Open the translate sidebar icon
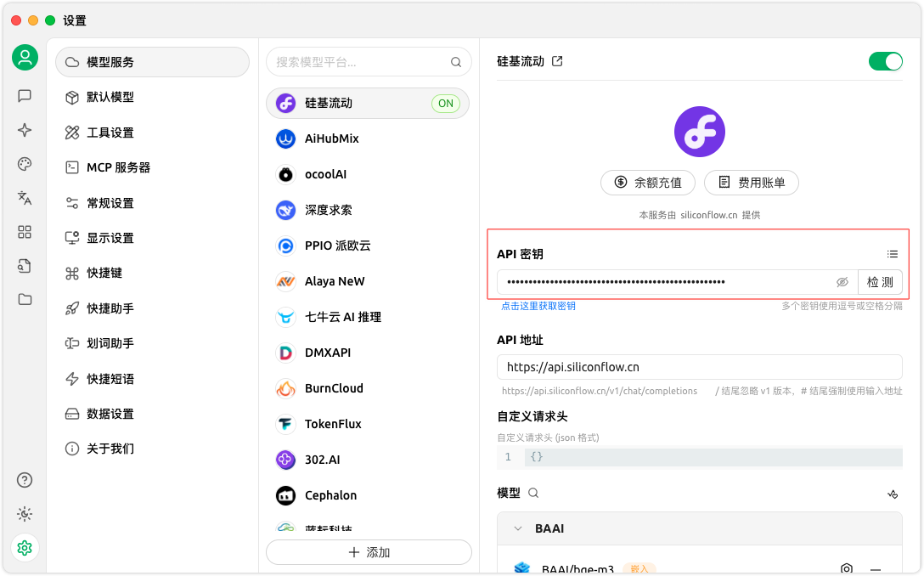 pyautogui.click(x=25, y=198)
